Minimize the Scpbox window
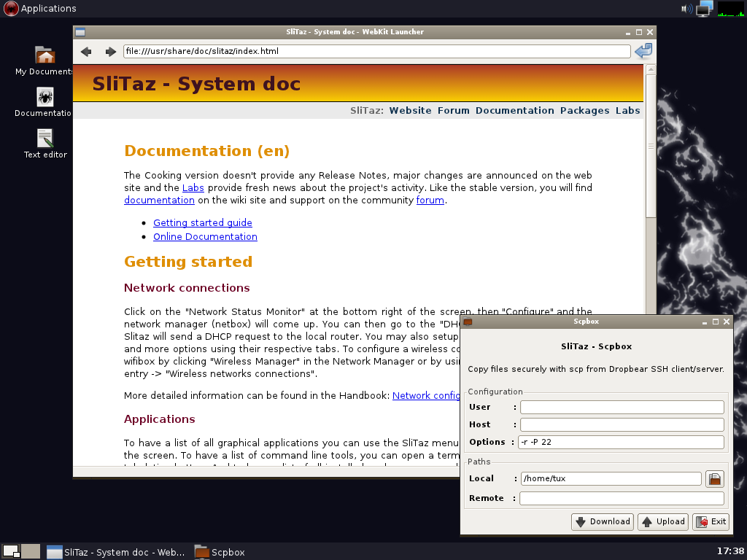The width and height of the screenshot is (747, 560). (x=705, y=322)
